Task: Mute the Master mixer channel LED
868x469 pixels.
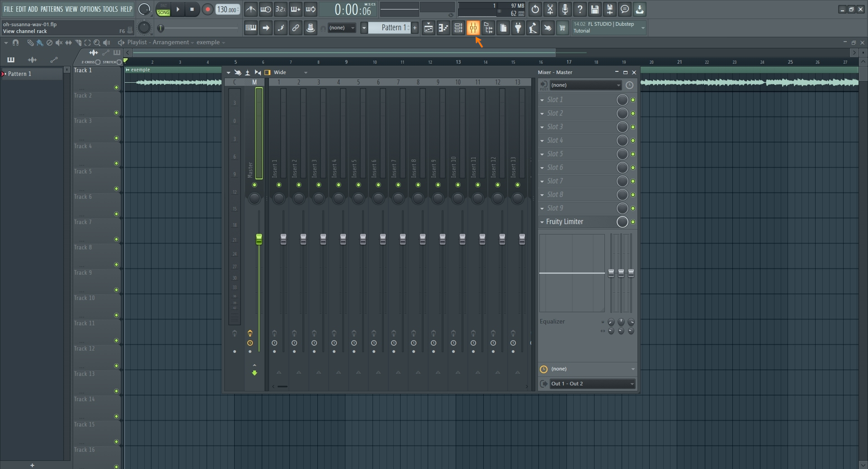Action: [x=255, y=185]
